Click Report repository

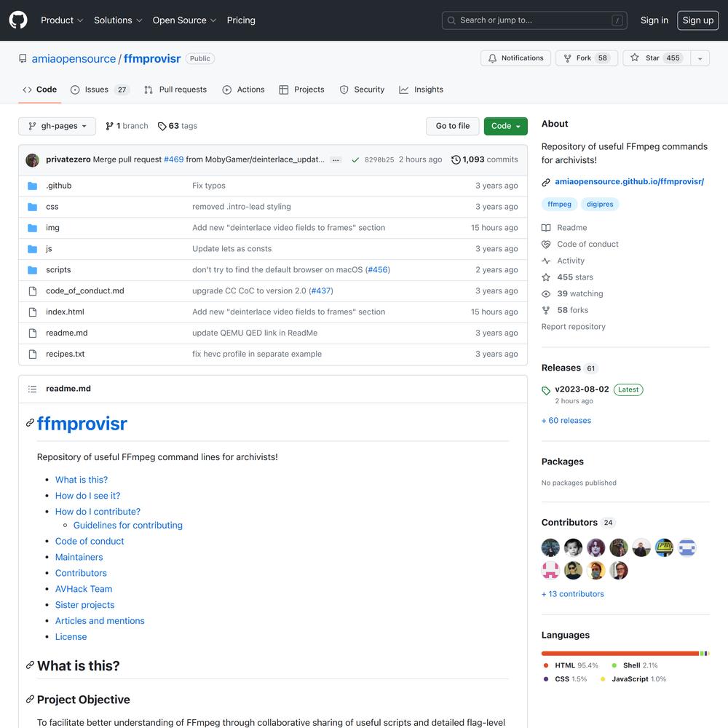click(x=574, y=326)
